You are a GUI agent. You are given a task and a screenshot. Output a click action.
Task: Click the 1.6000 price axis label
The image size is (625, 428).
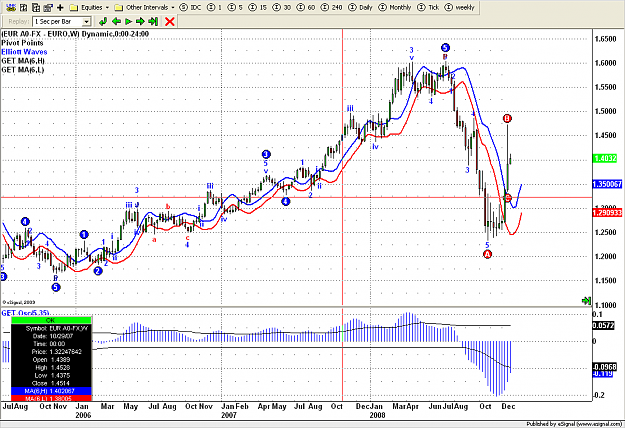[605, 63]
